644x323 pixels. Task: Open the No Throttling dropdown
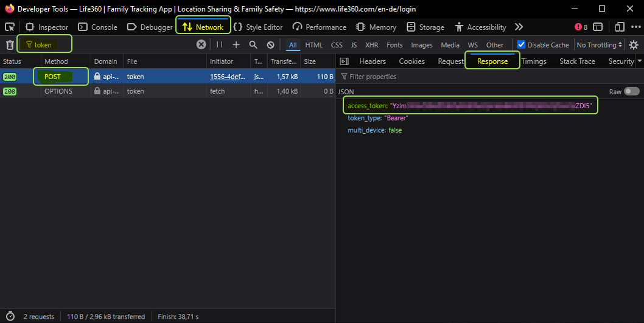(599, 45)
